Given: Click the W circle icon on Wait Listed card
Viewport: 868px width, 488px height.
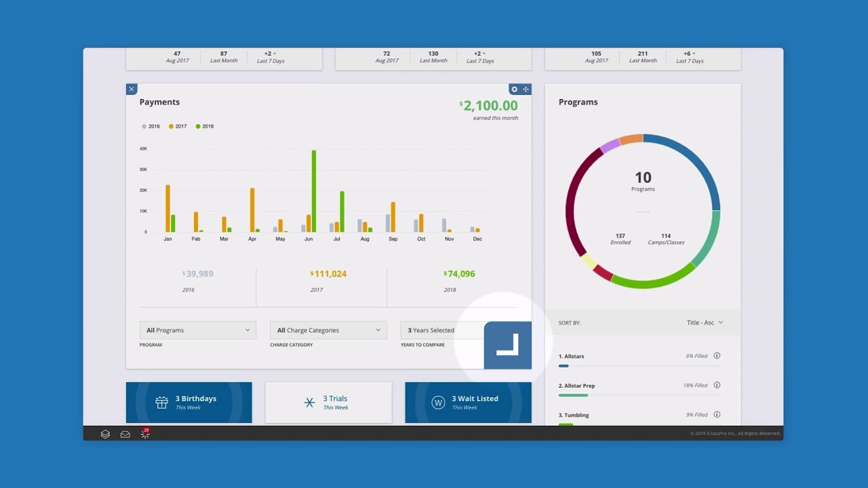Looking at the screenshot, I should point(438,403).
